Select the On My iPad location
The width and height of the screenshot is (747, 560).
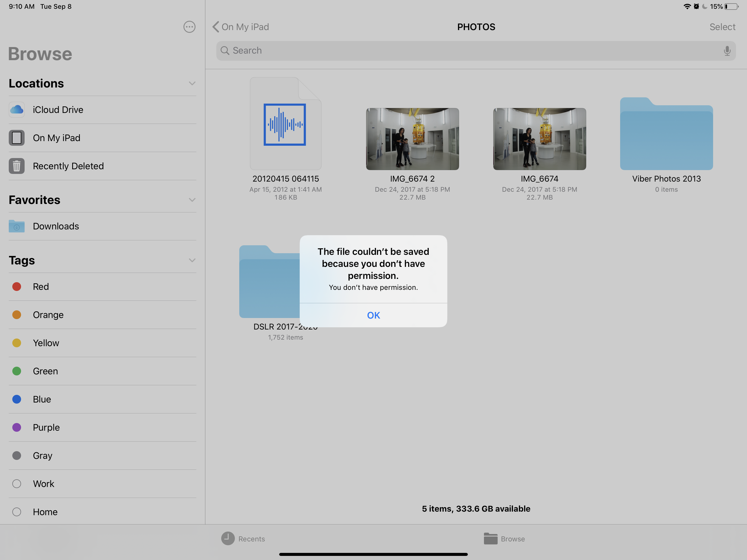(56, 138)
